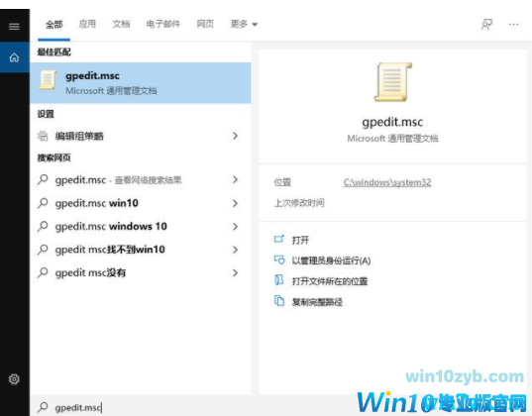Image resolution: width=532 pixels, height=416 pixels.
Task: Click the open file location icon
Action: click(x=279, y=280)
